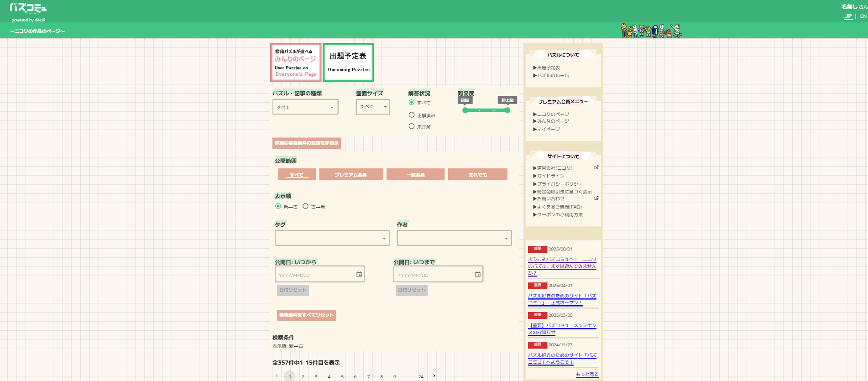Open calendar picker for 公開日: いつから
The image size is (868, 381).
coord(359,275)
